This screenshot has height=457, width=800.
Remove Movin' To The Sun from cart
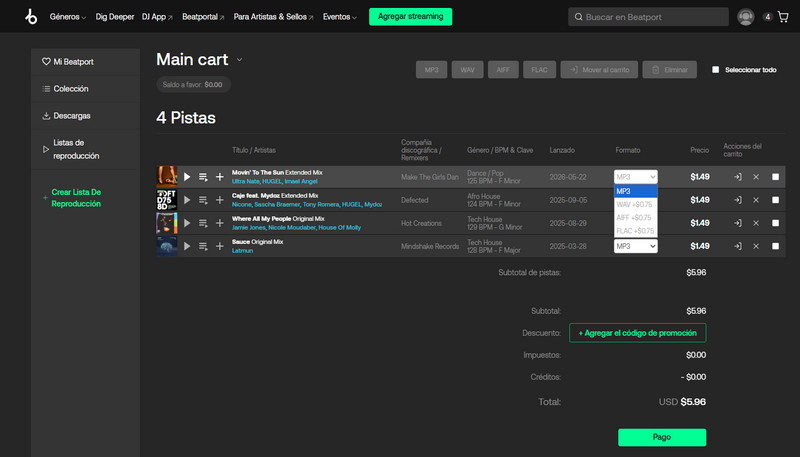point(756,177)
